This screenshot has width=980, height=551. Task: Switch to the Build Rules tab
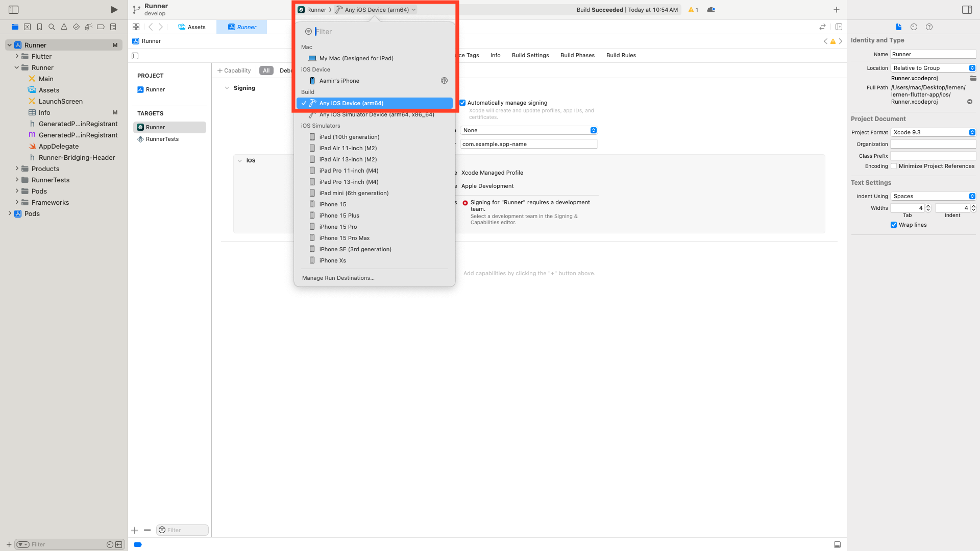click(621, 55)
